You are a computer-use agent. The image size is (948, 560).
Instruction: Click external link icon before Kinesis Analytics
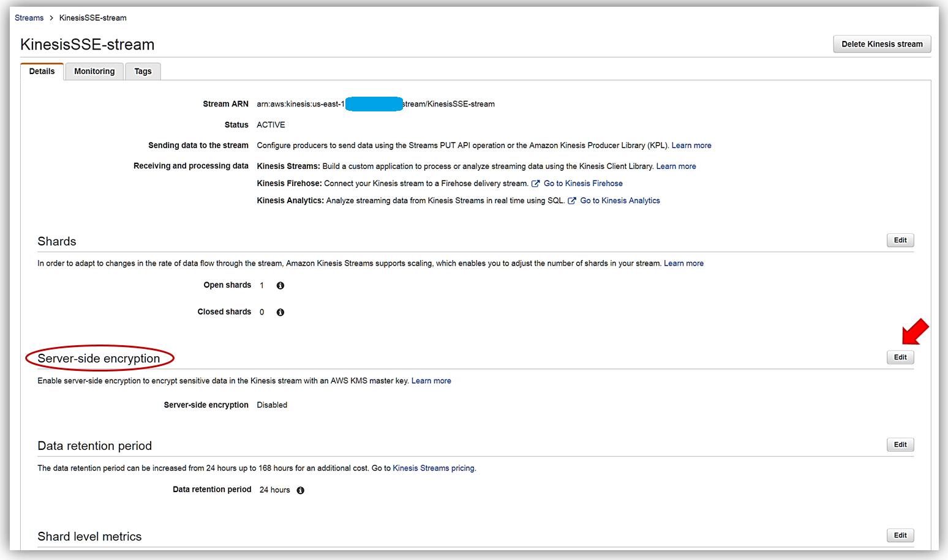tap(572, 201)
